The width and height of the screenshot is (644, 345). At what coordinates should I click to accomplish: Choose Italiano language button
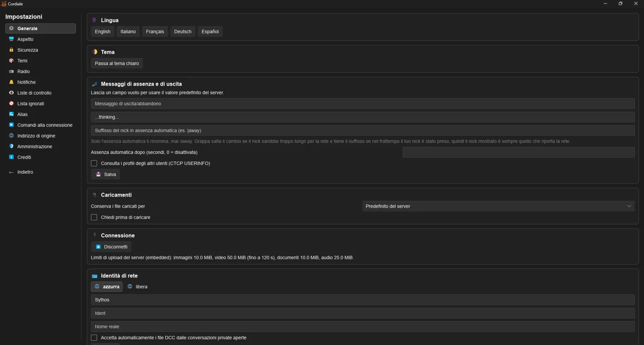128,31
